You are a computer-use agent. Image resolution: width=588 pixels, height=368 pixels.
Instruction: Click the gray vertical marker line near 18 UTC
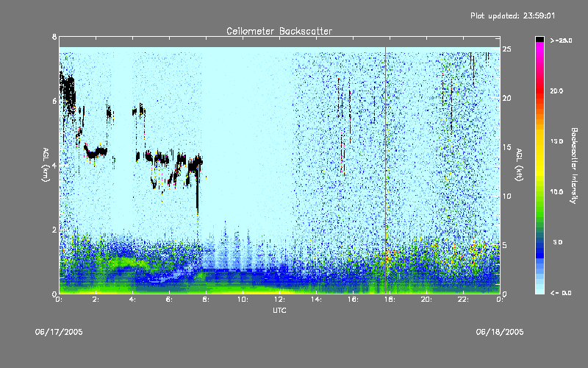pyautogui.click(x=385, y=170)
